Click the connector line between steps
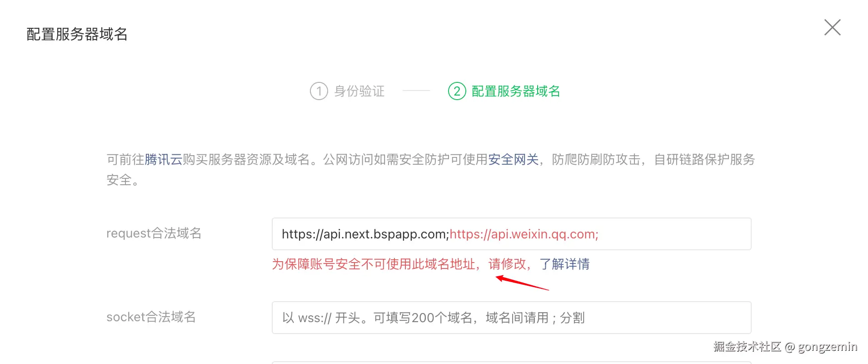868x364 pixels. [x=416, y=91]
